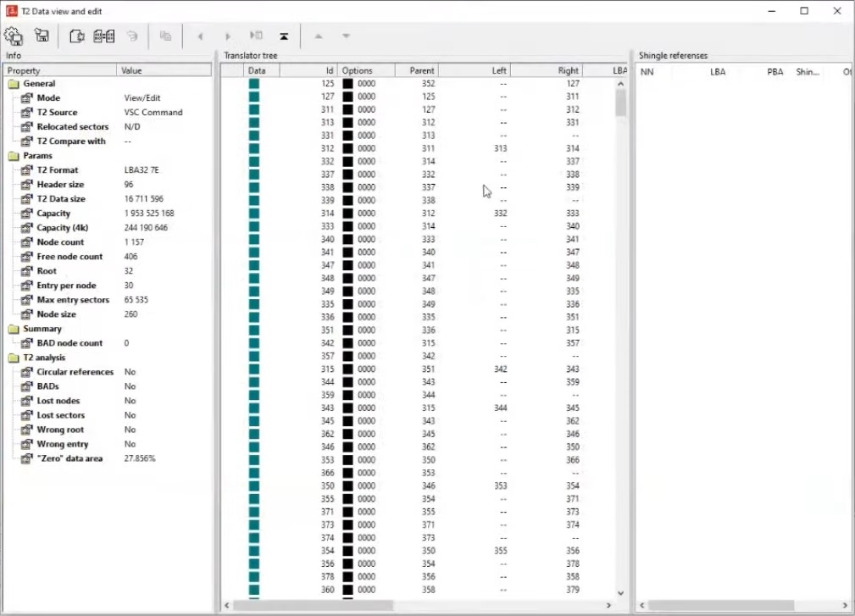The width and height of the screenshot is (855, 616).
Task: Click the black options swatch for node 314
Action: (347, 214)
